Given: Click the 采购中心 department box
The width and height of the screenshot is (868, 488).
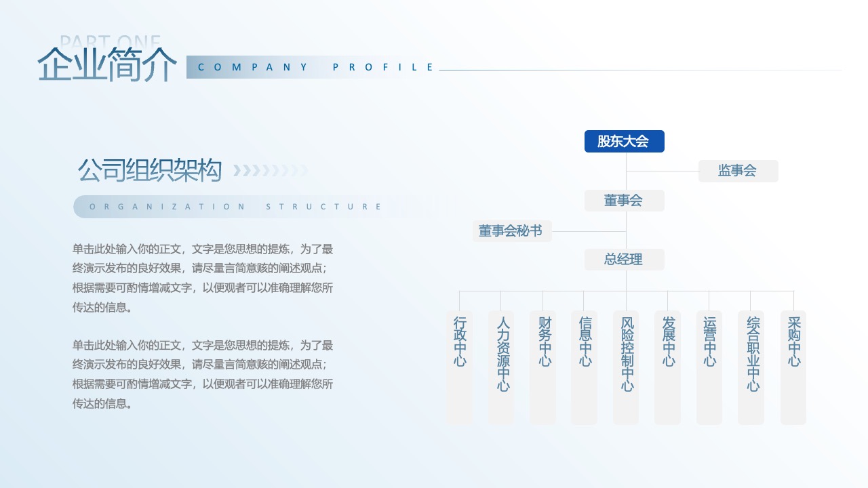Looking at the screenshot, I should 793,368.
